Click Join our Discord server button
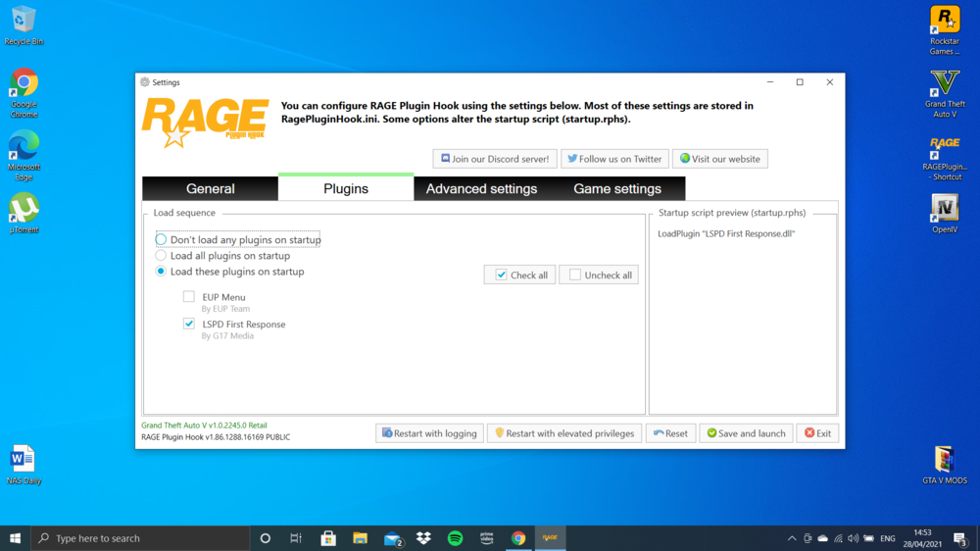The image size is (980, 551). (x=494, y=159)
